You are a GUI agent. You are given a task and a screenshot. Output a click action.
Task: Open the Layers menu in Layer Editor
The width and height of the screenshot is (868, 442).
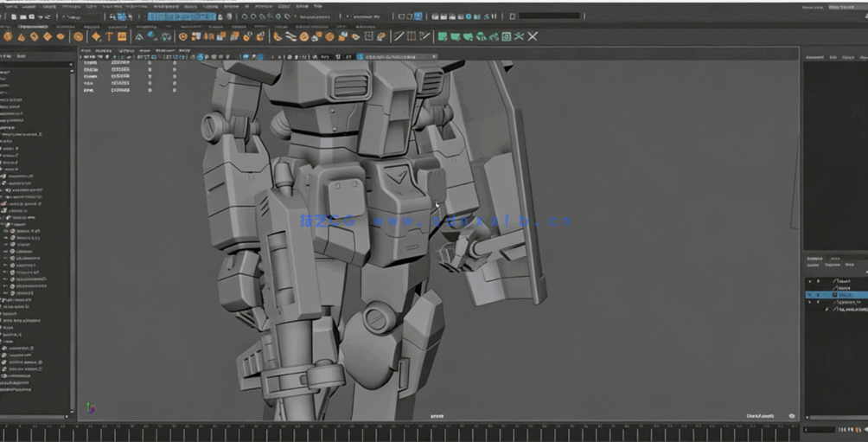click(x=813, y=265)
